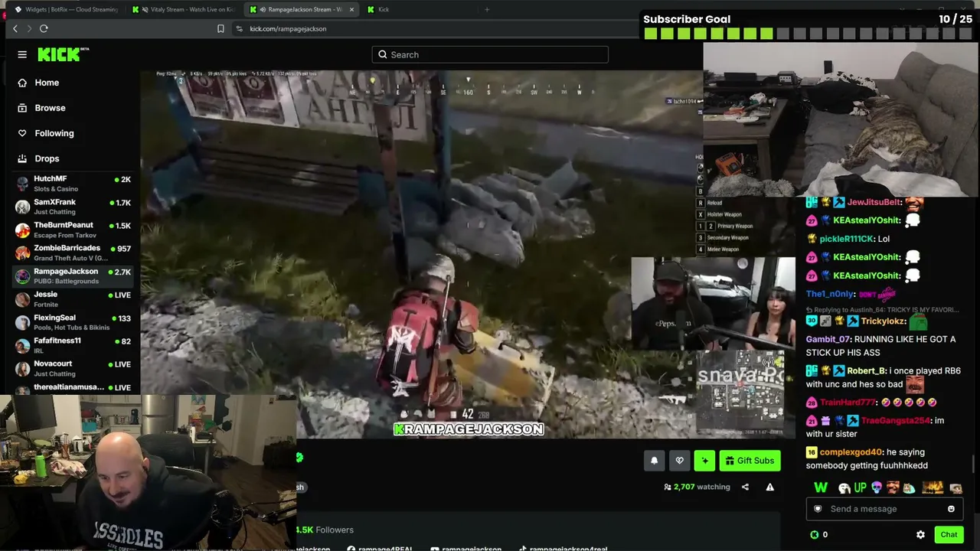This screenshot has height=551, width=980.
Task: Click the green sparkle subscribe button
Action: 704,460
